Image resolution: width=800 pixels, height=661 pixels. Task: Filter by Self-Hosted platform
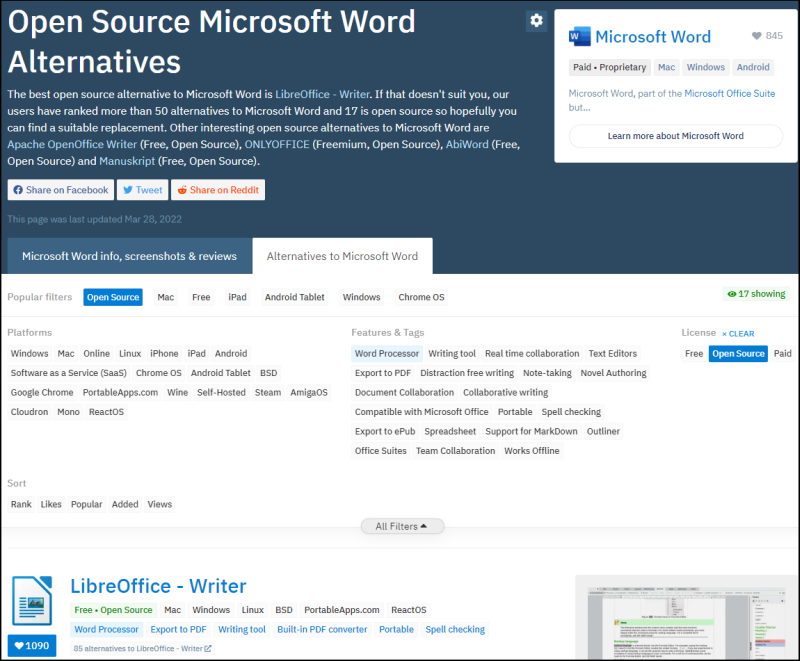pos(221,392)
